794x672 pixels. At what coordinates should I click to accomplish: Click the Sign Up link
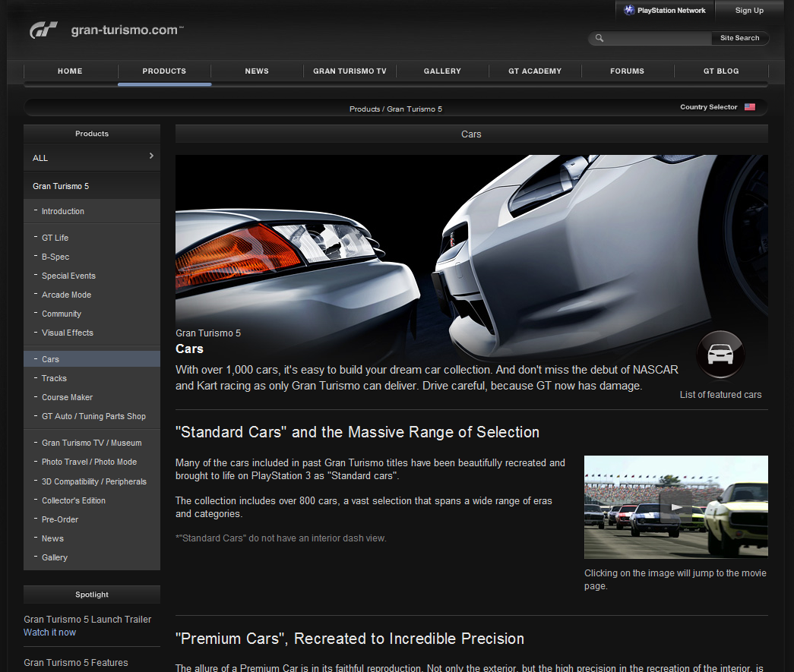coord(749,10)
